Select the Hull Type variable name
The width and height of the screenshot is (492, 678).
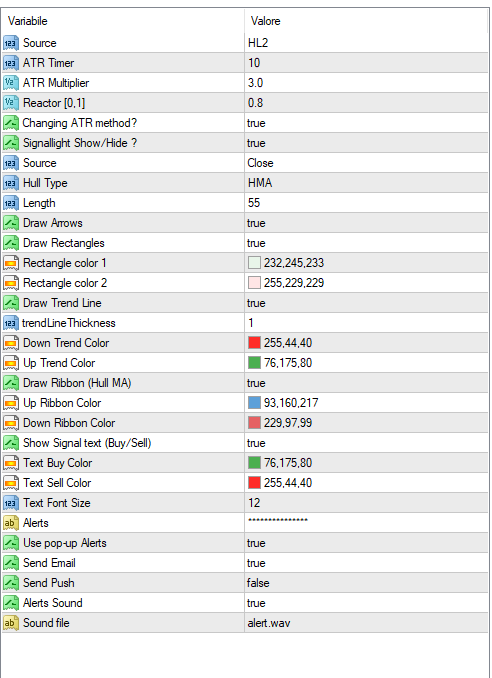click(45, 183)
